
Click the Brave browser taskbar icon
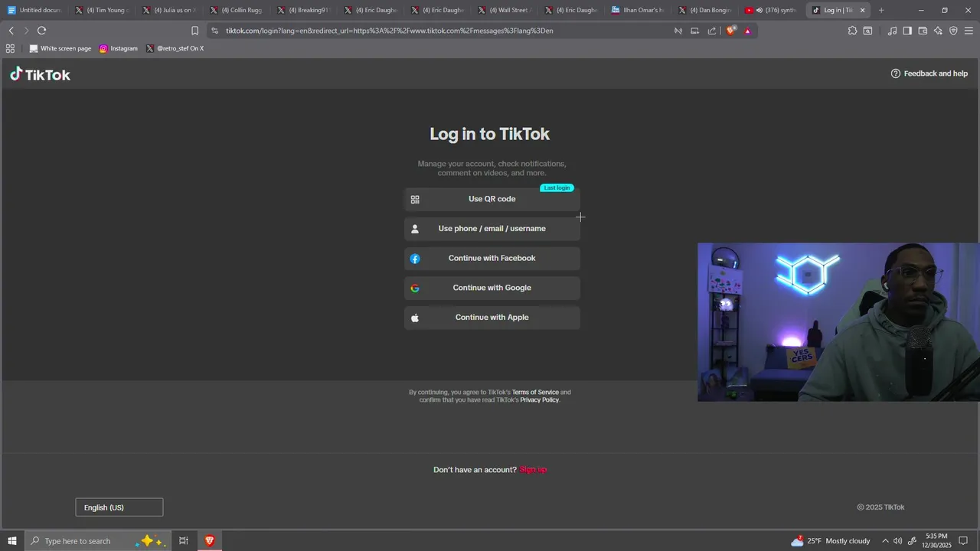click(x=209, y=541)
